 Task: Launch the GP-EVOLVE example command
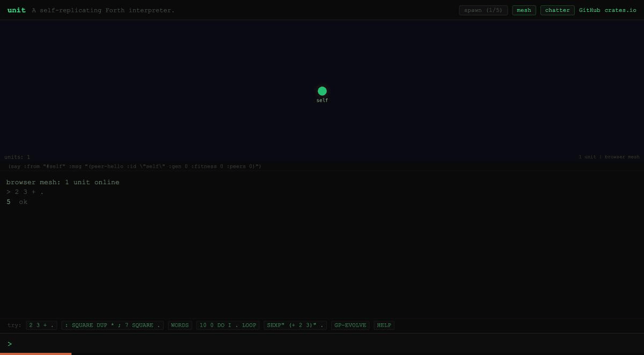pos(350,325)
